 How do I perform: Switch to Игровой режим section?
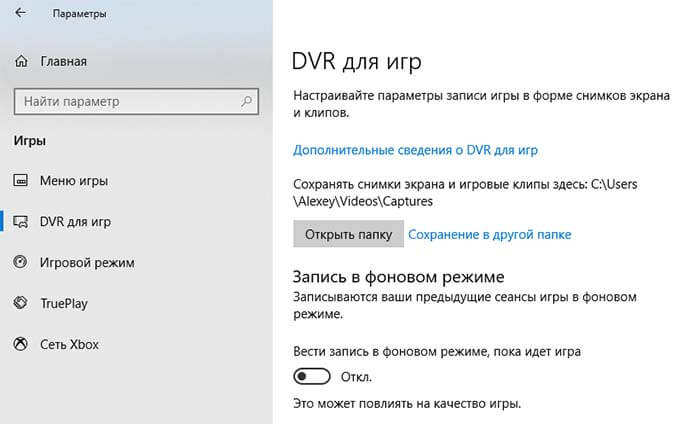pos(87,263)
